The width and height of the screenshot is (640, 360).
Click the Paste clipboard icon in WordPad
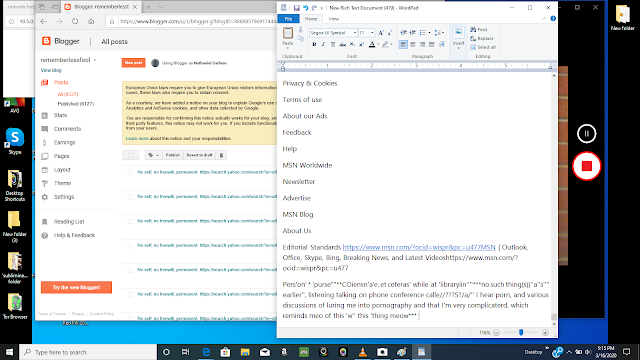pos(288,33)
